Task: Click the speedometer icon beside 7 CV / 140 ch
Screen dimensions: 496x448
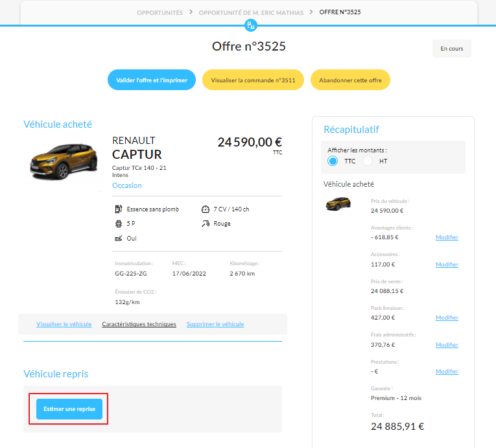Action: tap(206, 209)
